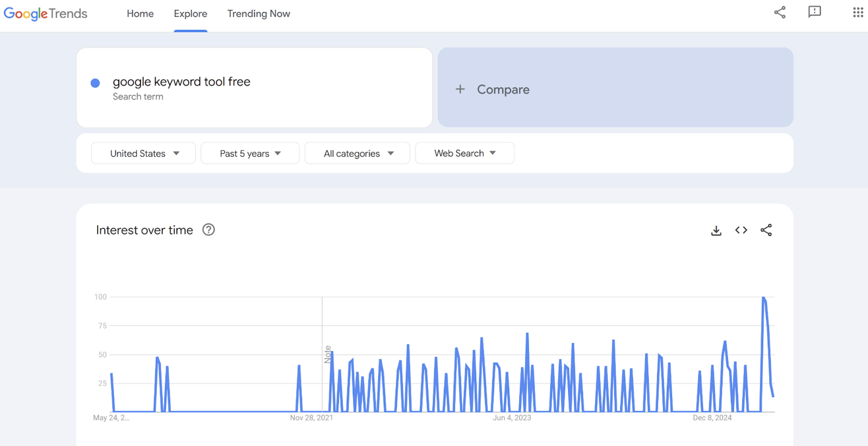
Task: Expand the All categories dropdown
Action: coord(357,153)
